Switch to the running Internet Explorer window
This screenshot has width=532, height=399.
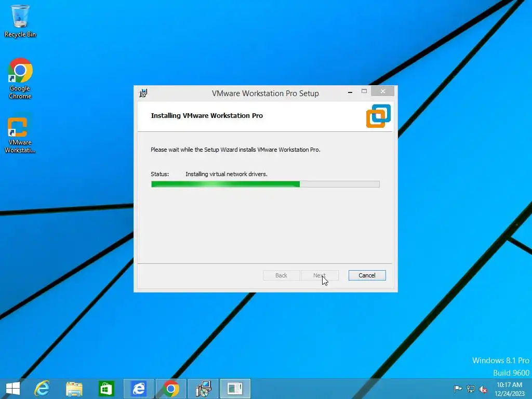138,389
